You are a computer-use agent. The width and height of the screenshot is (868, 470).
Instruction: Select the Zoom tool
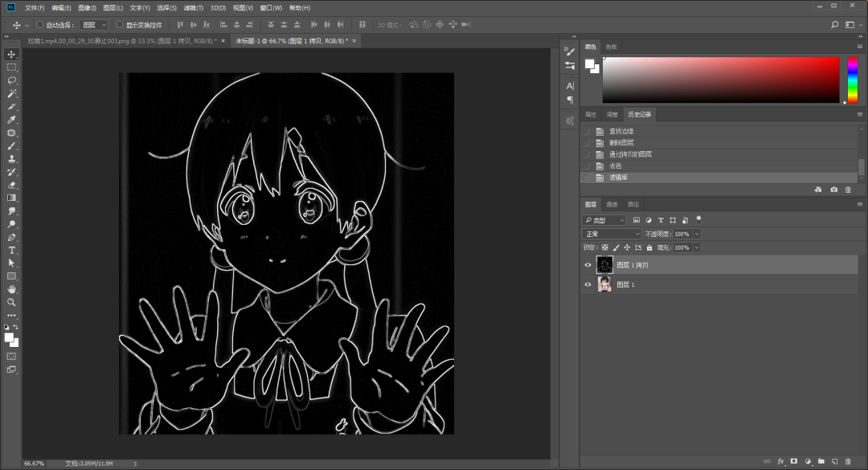coord(11,302)
